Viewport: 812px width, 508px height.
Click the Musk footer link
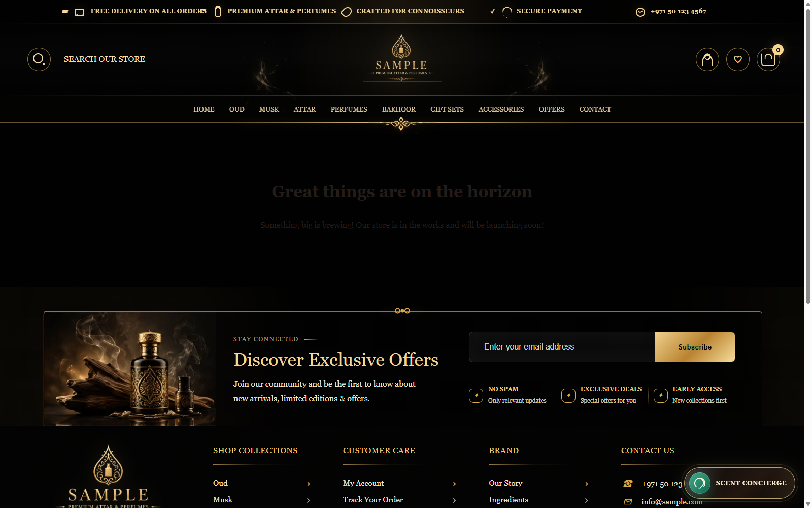[223, 500]
